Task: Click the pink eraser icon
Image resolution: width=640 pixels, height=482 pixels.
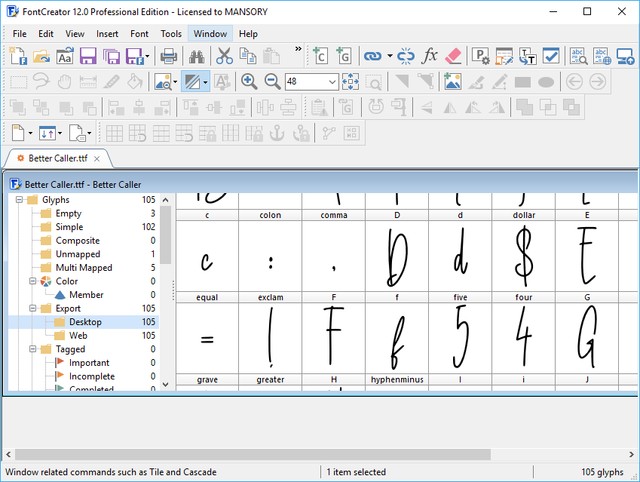Action: point(453,56)
